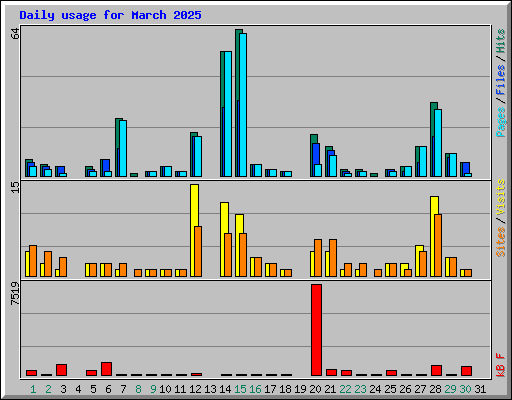The height and width of the screenshot is (400, 512).
Task: Click the red "KB F" legend label
Action: (501, 365)
